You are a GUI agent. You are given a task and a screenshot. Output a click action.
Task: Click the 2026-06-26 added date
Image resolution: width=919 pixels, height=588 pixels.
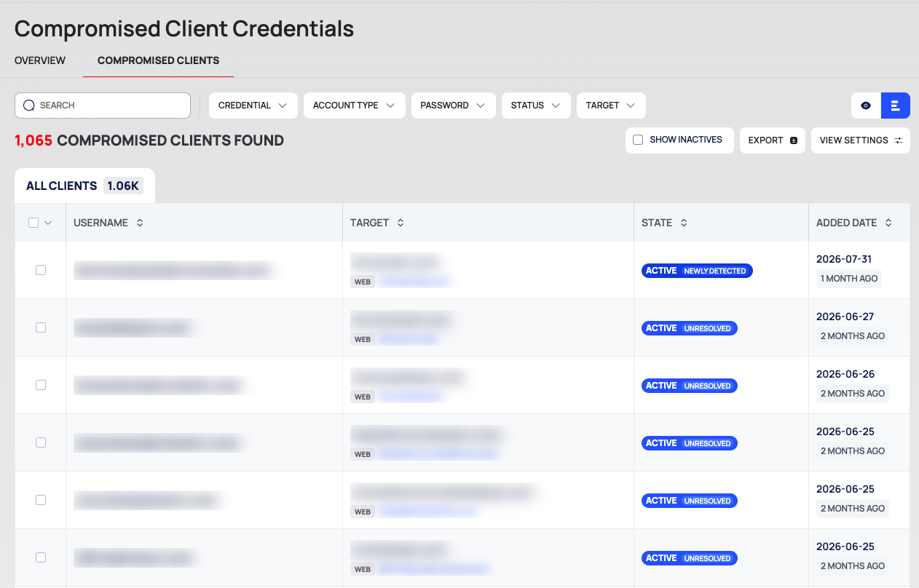point(845,374)
